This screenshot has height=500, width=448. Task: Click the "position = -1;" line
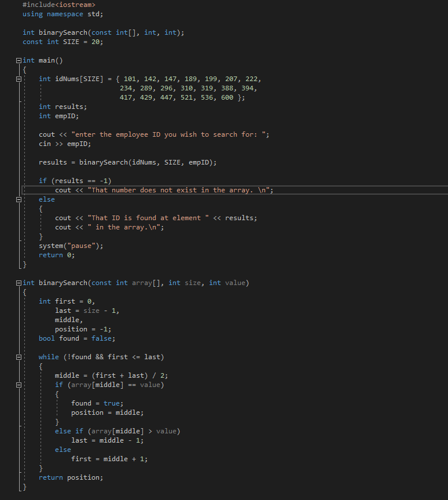[83, 329]
